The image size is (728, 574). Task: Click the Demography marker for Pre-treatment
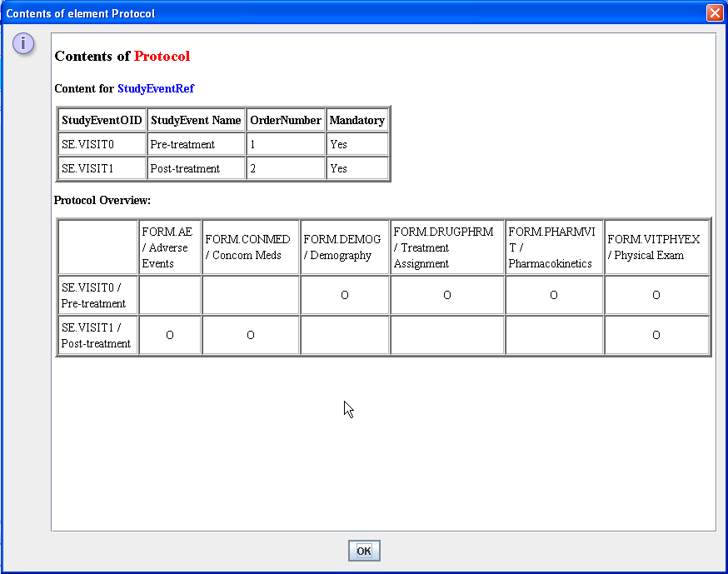(344, 295)
